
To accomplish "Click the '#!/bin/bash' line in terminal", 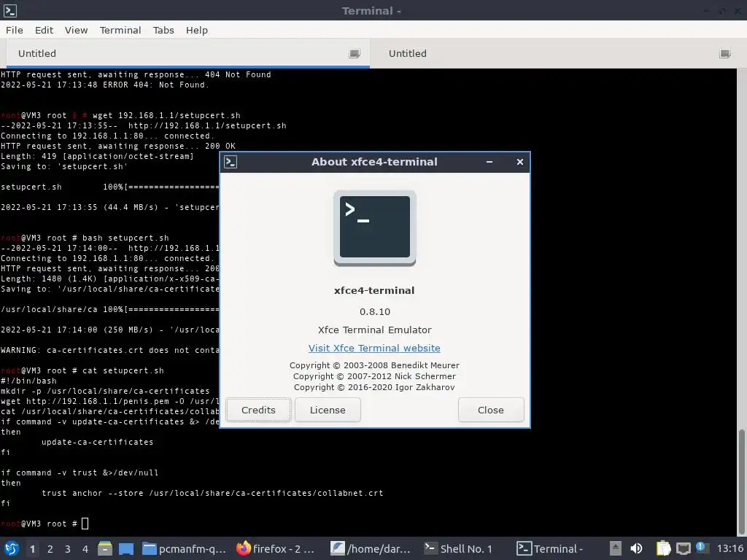I will click(x=28, y=381).
